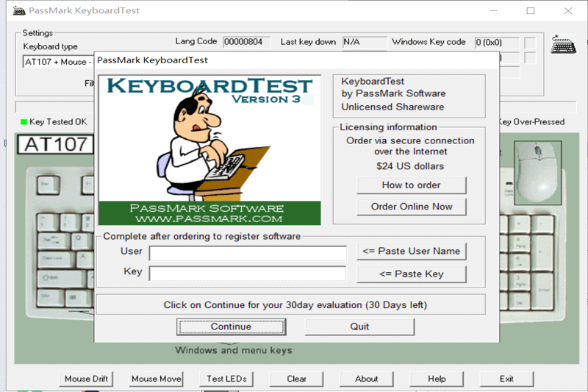This screenshot has height=392, width=588.
Task: Close the main KeyboardTest window
Action: click(568, 10)
